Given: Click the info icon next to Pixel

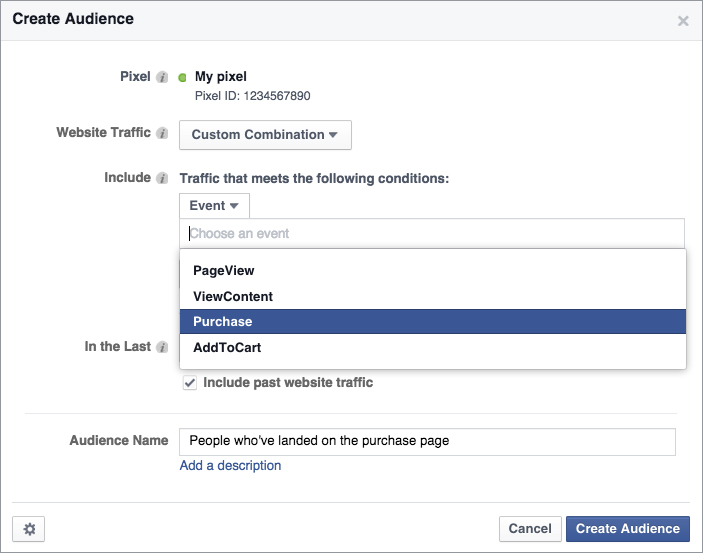Looking at the screenshot, I should (162, 77).
